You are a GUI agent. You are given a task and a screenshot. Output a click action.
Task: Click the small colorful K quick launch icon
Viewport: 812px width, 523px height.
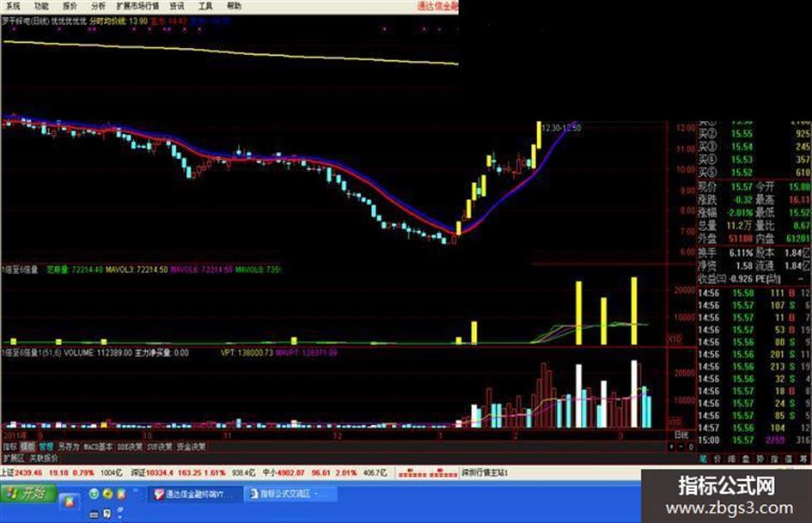[120, 494]
